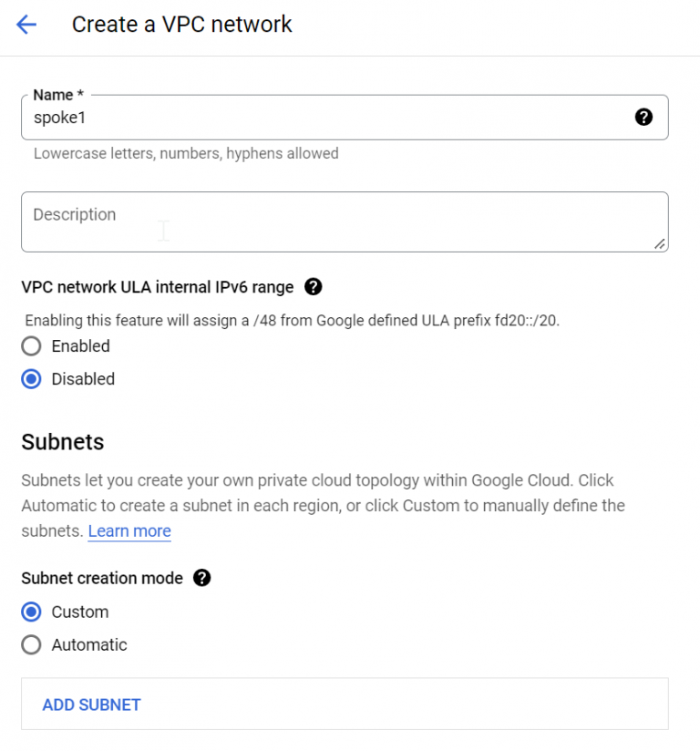Select Custom subnet creation mode

coord(31,612)
